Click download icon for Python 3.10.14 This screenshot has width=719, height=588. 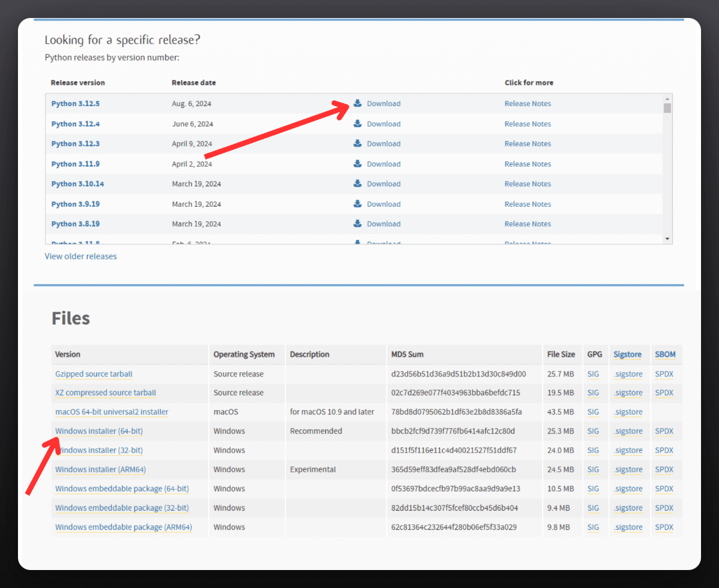pyautogui.click(x=358, y=183)
